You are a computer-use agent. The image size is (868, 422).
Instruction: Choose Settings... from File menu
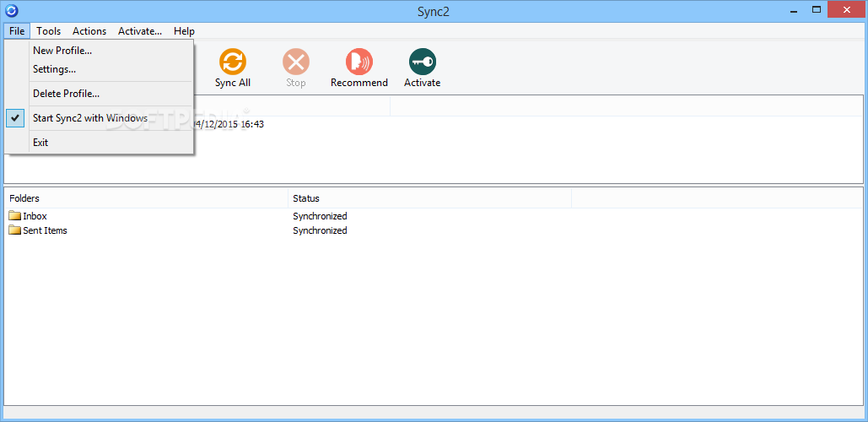point(100,69)
